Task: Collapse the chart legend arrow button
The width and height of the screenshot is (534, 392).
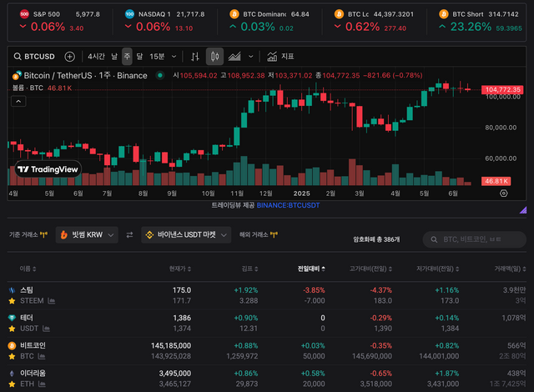Action: [18, 102]
